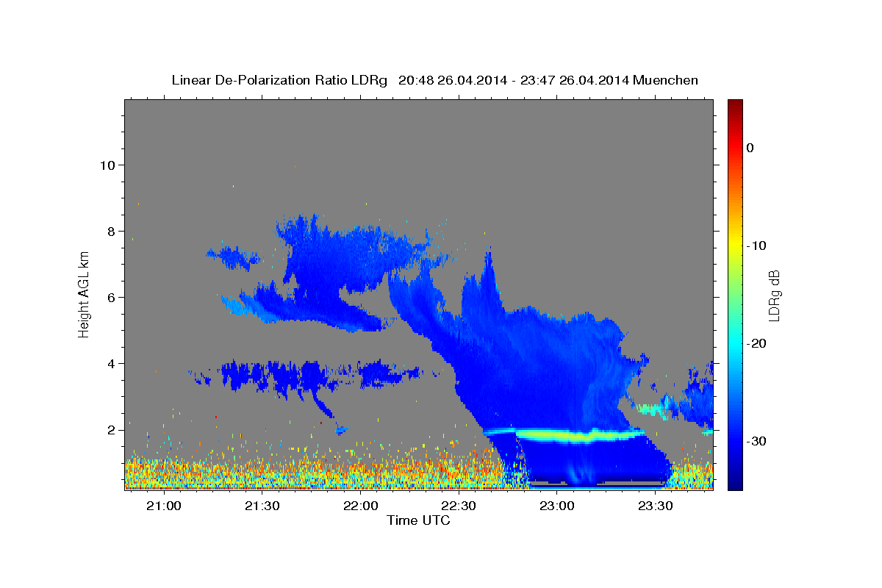The image size is (882, 588).
Task: Click the 22:30 time tick label
Action: (459, 506)
